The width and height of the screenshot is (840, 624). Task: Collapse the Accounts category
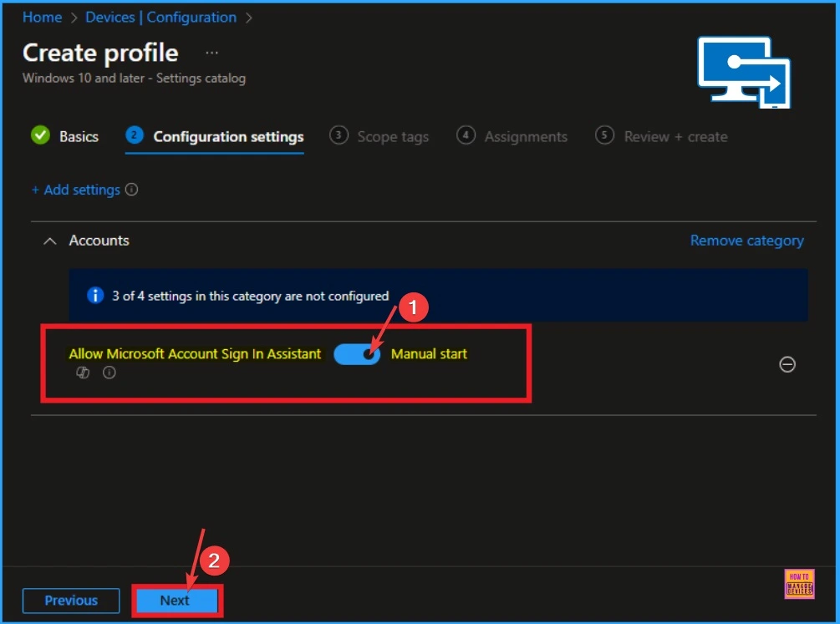pos(50,241)
